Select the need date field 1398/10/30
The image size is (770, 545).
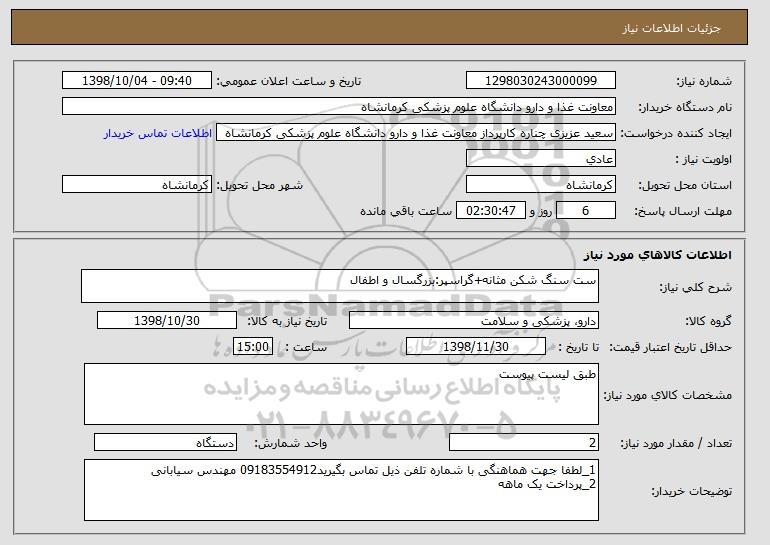[x=167, y=321]
